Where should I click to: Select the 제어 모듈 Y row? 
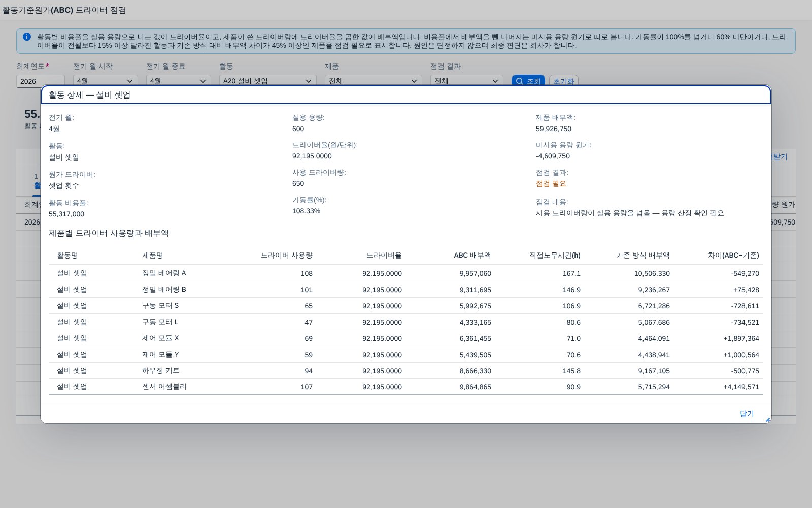pyautogui.click(x=406, y=355)
